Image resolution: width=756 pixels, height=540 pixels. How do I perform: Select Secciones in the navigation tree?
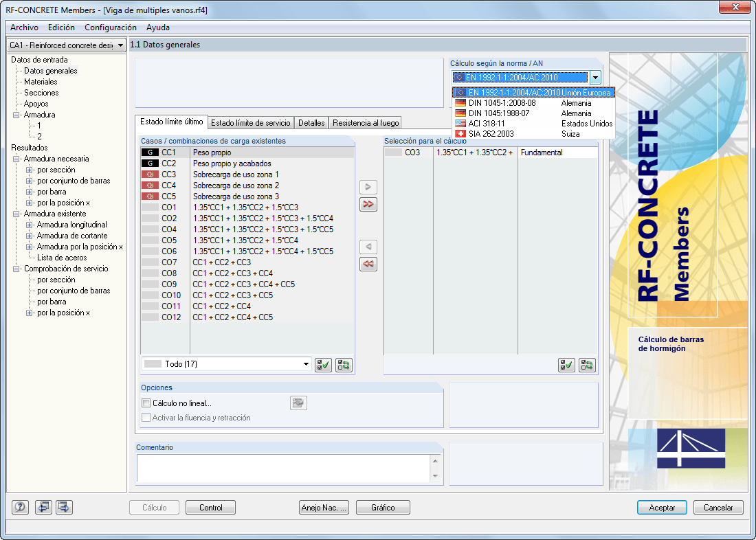point(41,93)
